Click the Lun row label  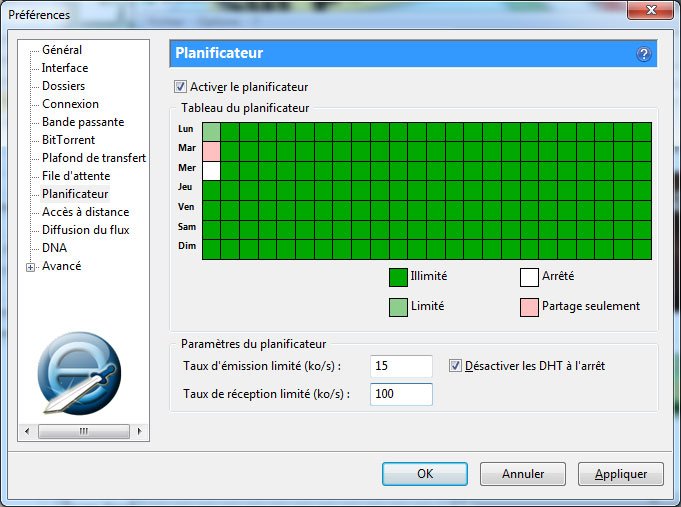click(x=185, y=129)
